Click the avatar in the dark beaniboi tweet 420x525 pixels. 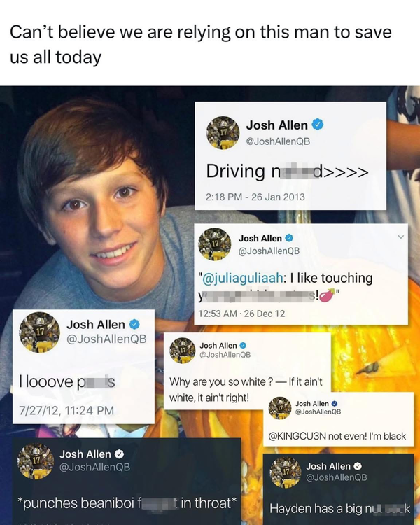[36, 461]
